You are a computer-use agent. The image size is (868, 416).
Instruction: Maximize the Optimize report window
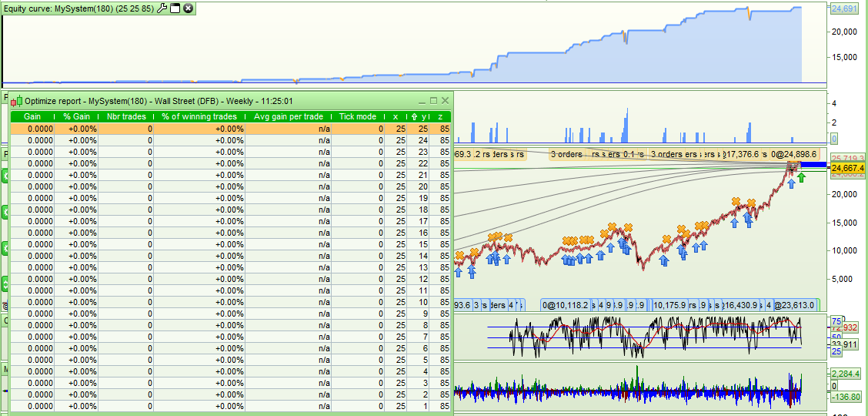click(433, 101)
